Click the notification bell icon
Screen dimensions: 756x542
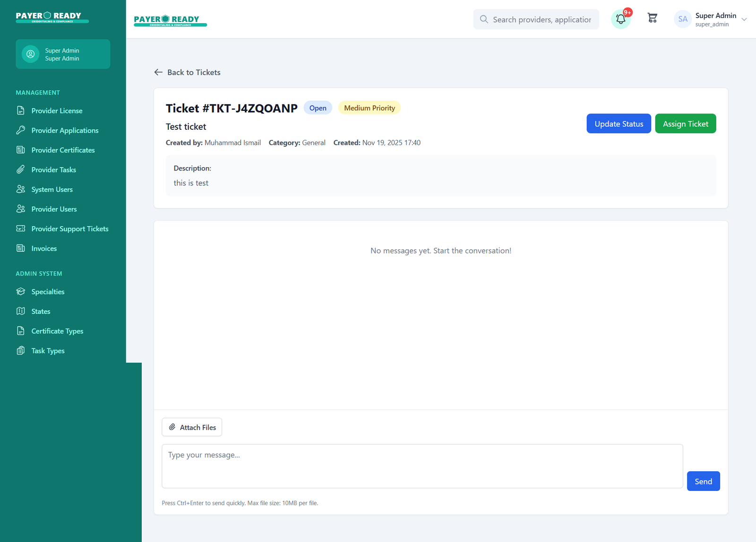click(x=620, y=19)
